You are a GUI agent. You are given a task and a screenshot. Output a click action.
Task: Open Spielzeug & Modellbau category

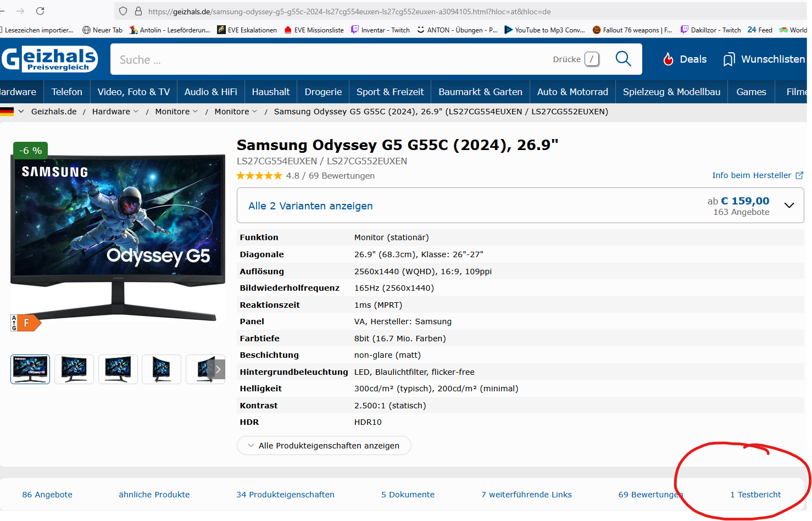(671, 92)
